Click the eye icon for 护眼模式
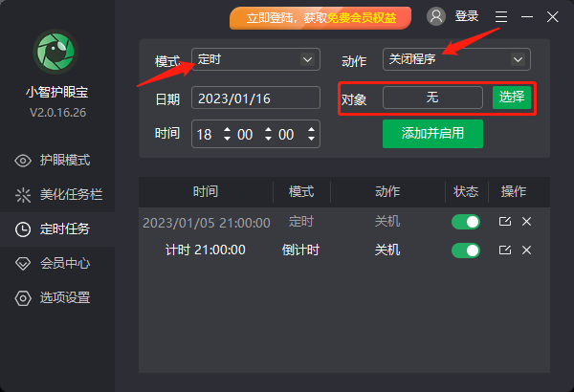This screenshot has height=392, width=574. pos(23,161)
